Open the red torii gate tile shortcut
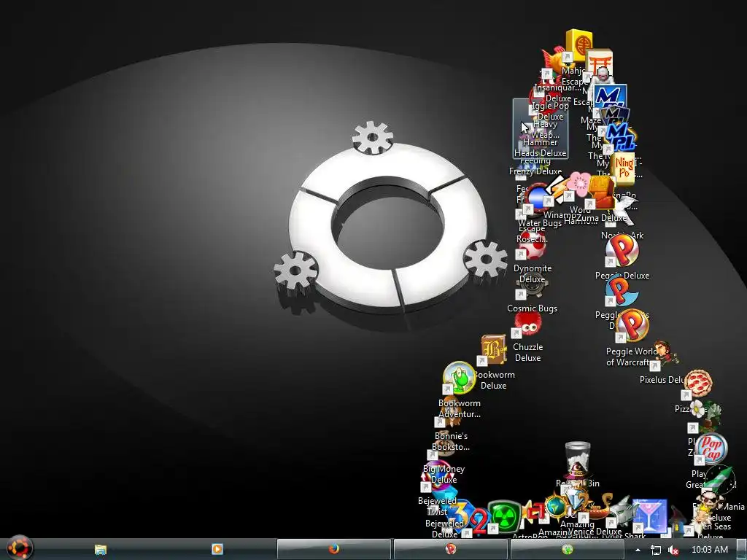The image size is (747, 560). point(599,61)
